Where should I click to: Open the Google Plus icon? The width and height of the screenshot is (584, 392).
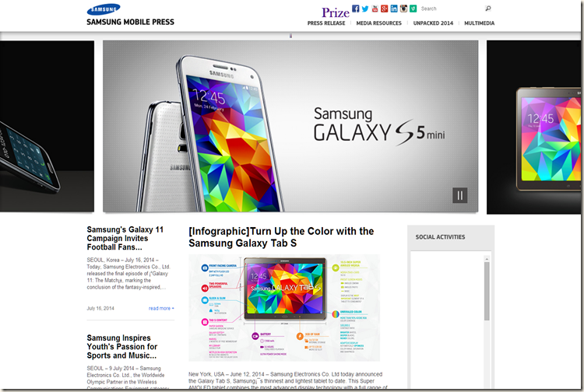pyautogui.click(x=385, y=9)
